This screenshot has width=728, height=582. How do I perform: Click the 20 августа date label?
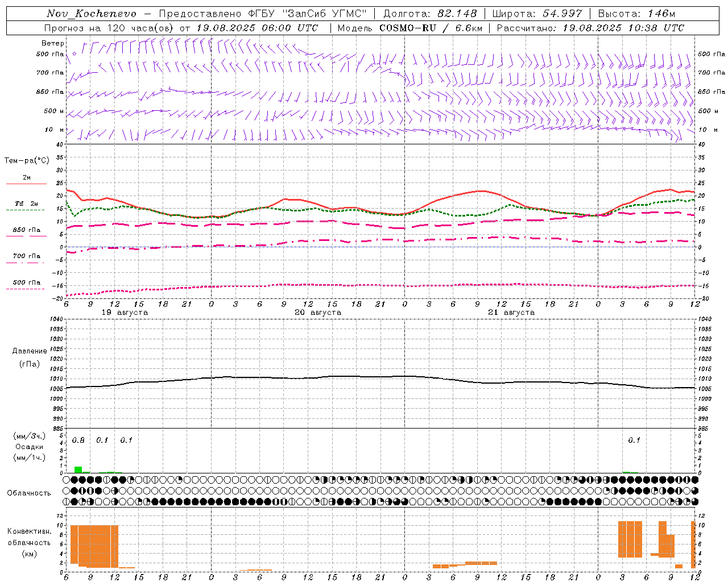click(318, 313)
